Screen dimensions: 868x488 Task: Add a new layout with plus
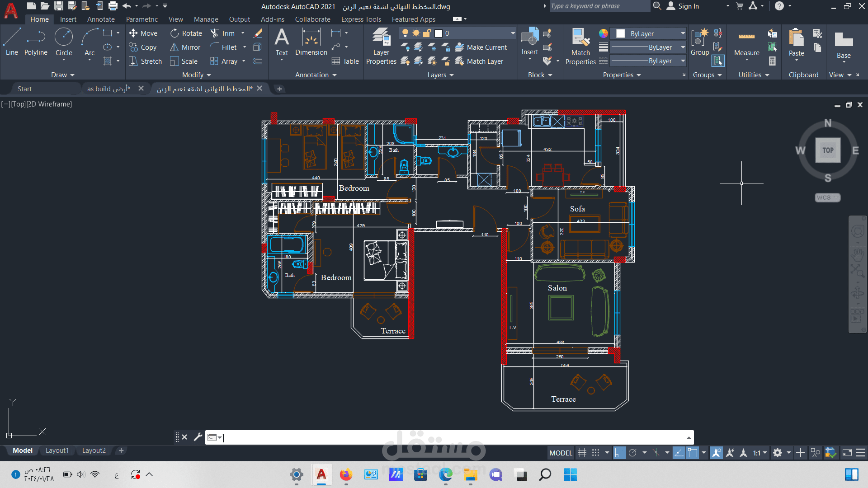point(121,450)
